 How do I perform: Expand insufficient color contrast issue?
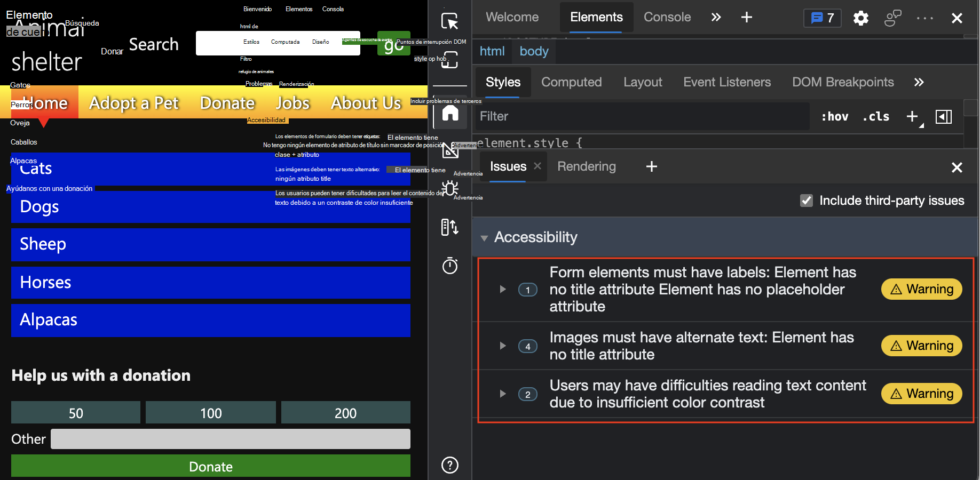[x=502, y=394]
